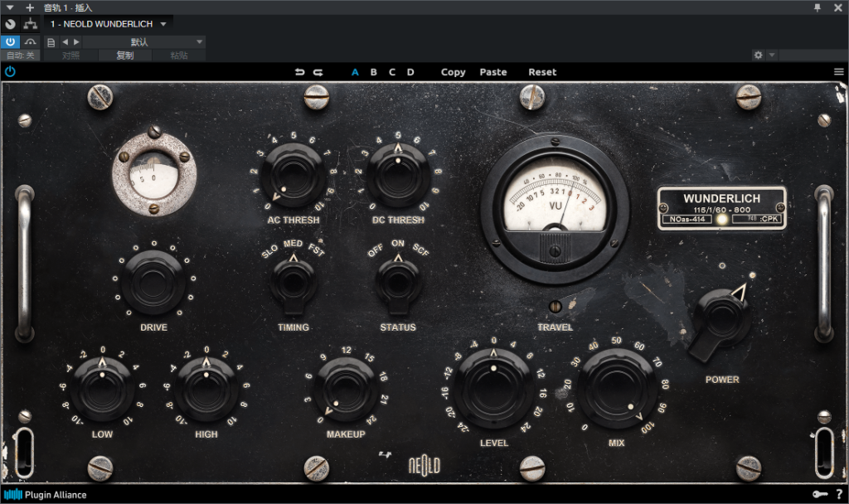Viewport: 849px width, 504px height.
Task: Open the 默认 preset dropdown
Action: [x=143, y=41]
